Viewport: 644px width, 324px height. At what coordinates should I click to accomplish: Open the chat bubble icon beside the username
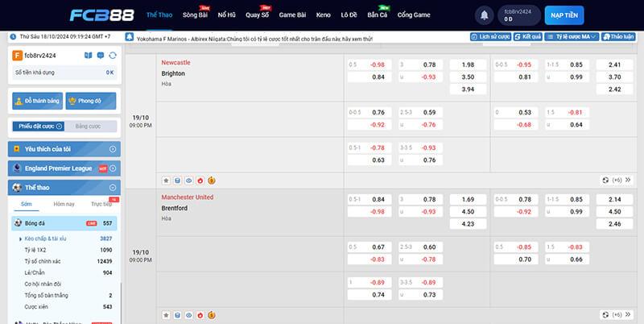click(101, 55)
